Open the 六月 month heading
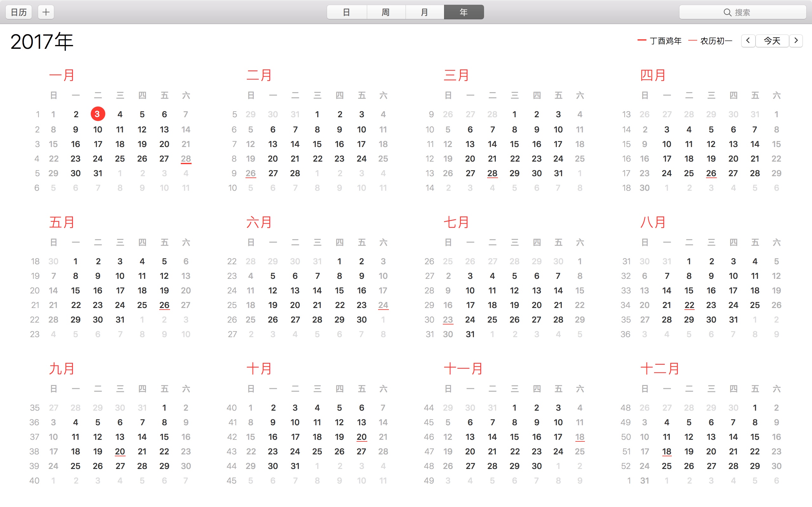Image resolution: width=812 pixels, height=507 pixels. (259, 222)
